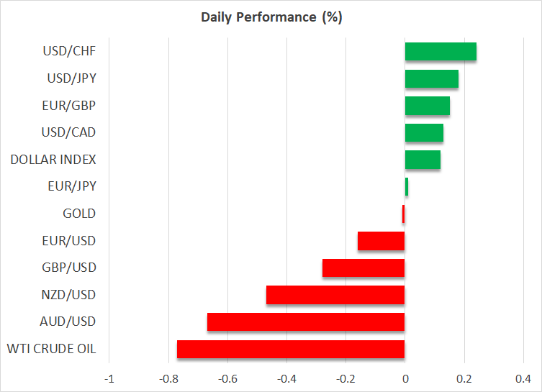Screen dimensions: 542x392
Task: Click the small GOLD red bar
Action: 404,214
